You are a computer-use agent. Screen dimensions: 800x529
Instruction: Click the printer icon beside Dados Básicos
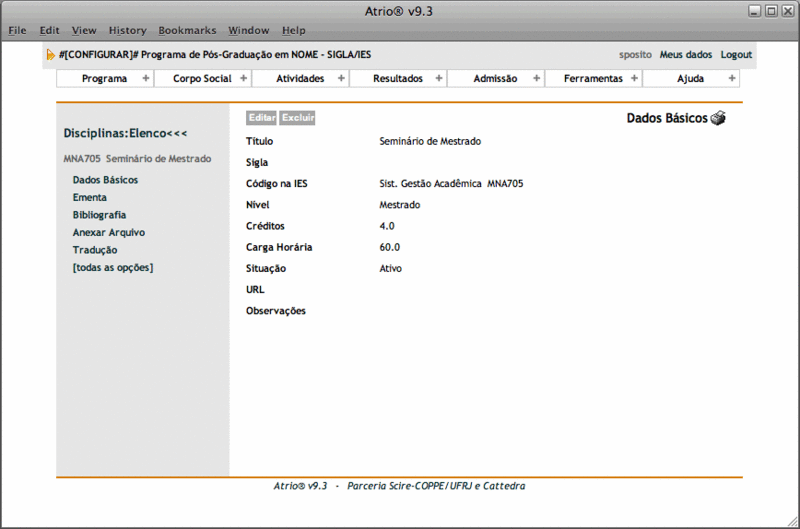click(718, 119)
